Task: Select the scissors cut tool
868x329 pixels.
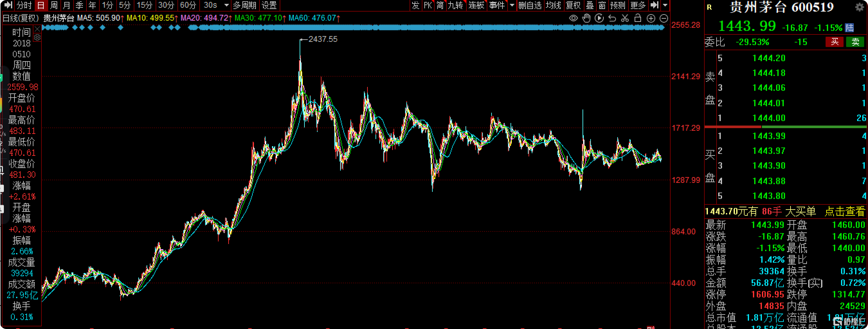Action: click(x=625, y=18)
